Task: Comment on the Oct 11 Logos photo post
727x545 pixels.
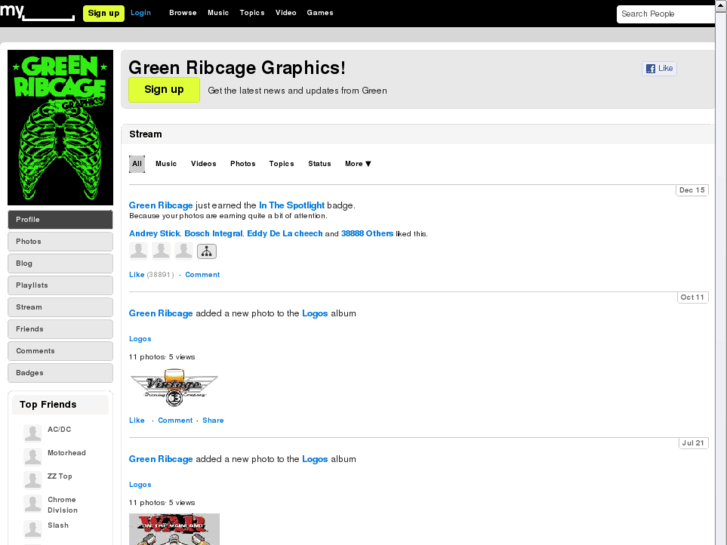Action: pos(175,420)
